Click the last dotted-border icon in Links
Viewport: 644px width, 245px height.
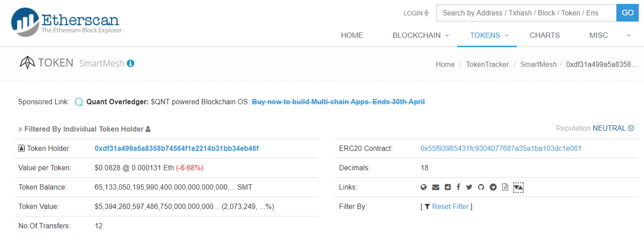[518, 187]
